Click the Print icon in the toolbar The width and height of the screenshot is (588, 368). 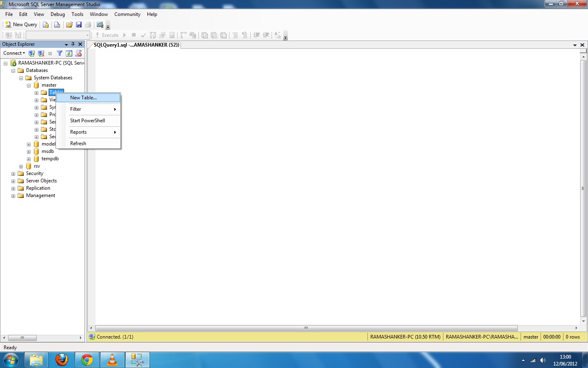(x=88, y=25)
